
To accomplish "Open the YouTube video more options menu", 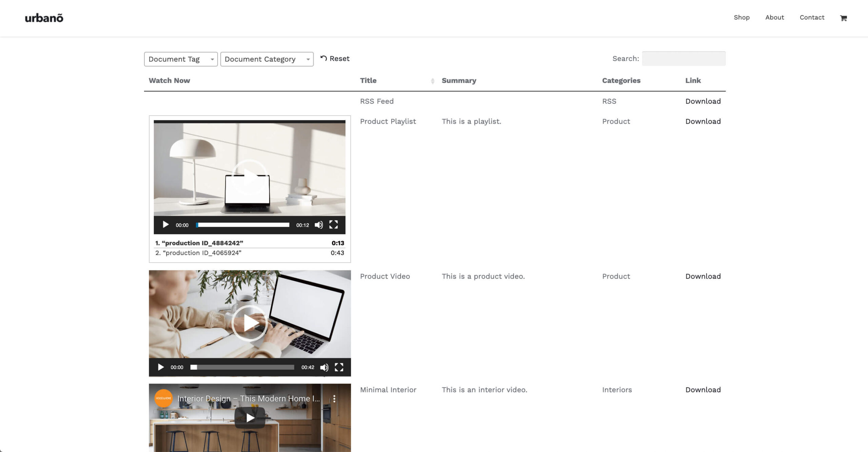I will 334,399.
